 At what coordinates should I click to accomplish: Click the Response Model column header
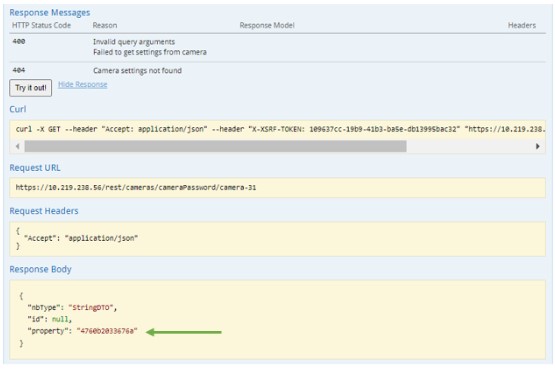click(267, 25)
